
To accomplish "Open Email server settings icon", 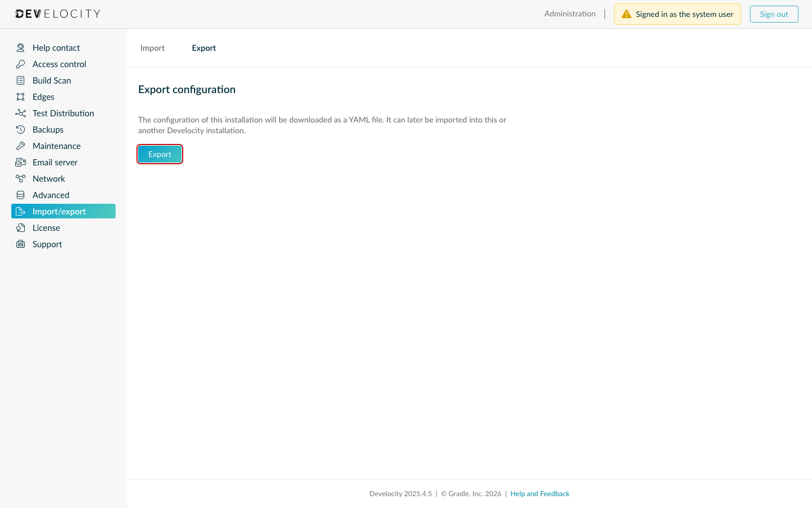I will 21,162.
